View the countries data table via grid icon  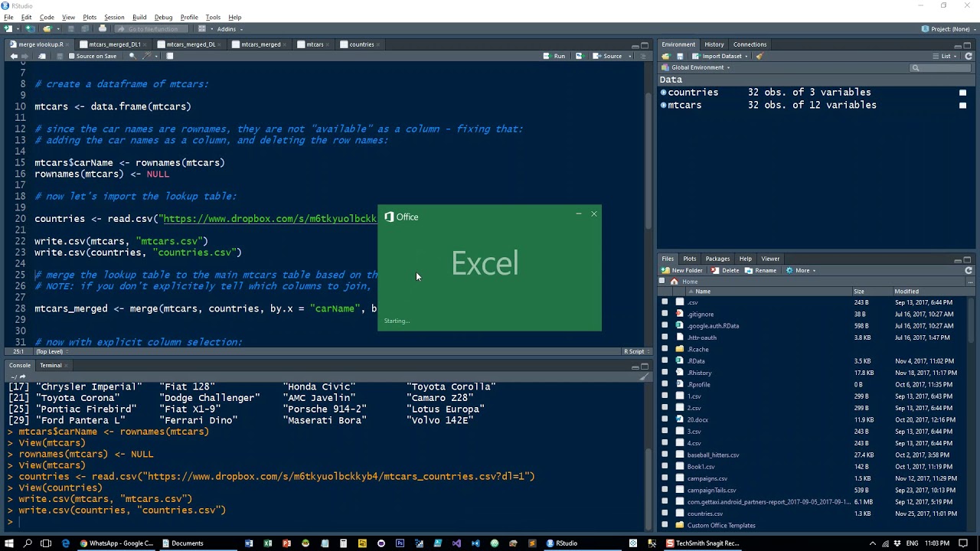pos(962,93)
